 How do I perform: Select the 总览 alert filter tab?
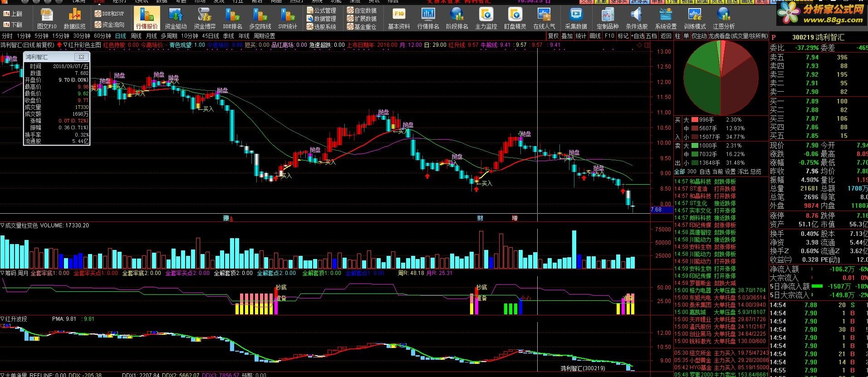point(756,171)
